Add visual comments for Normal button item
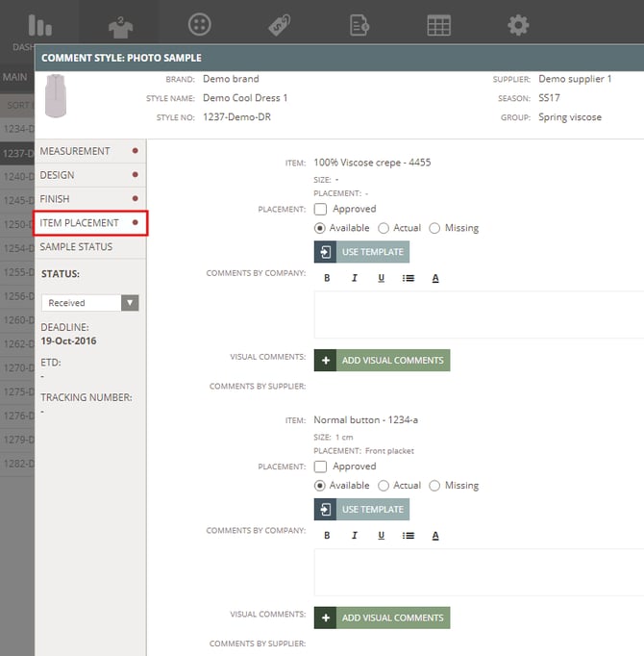 (382, 618)
